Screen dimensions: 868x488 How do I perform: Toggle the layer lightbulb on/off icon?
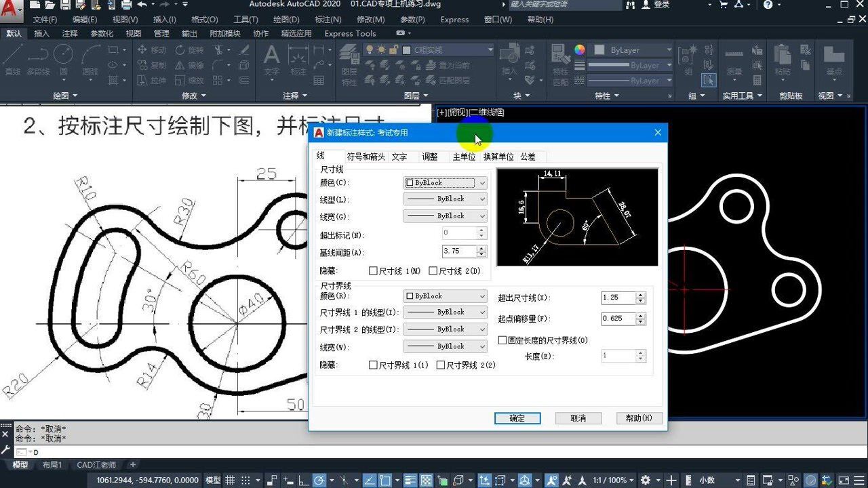[370, 50]
